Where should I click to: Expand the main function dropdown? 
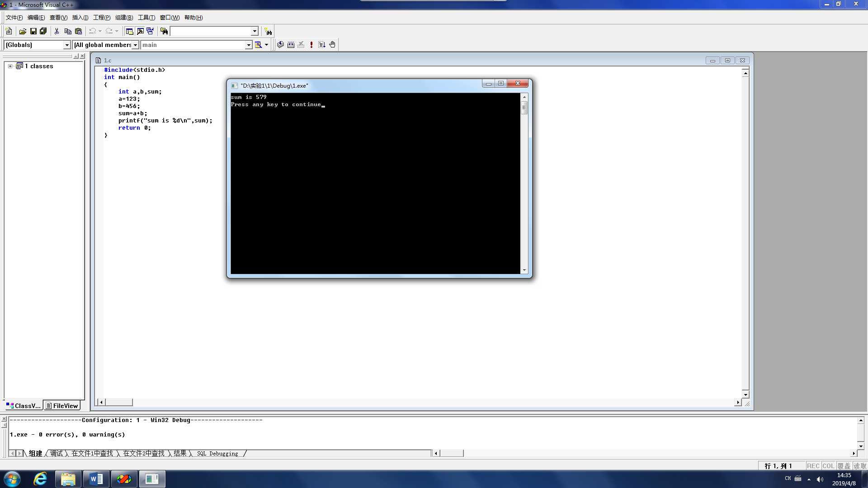pos(249,45)
